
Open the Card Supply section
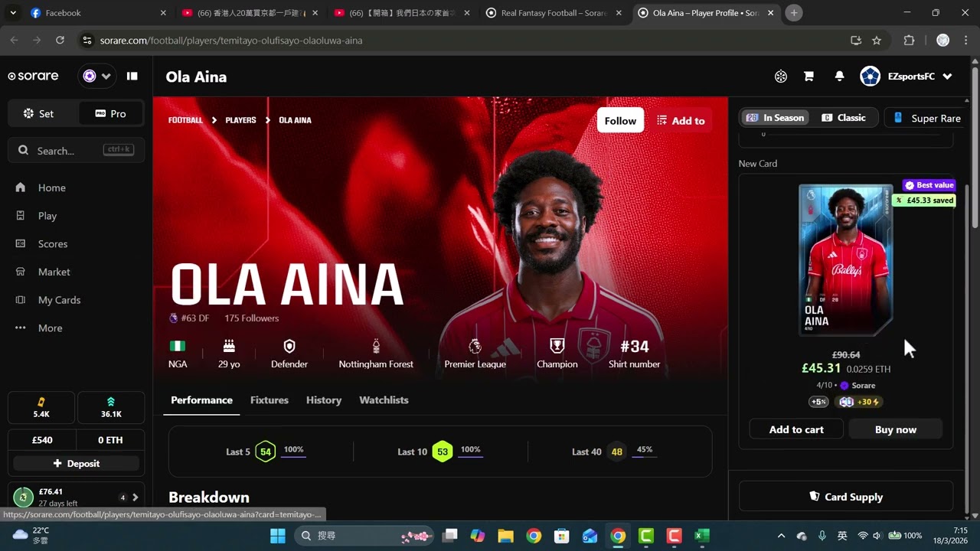coord(846,497)
